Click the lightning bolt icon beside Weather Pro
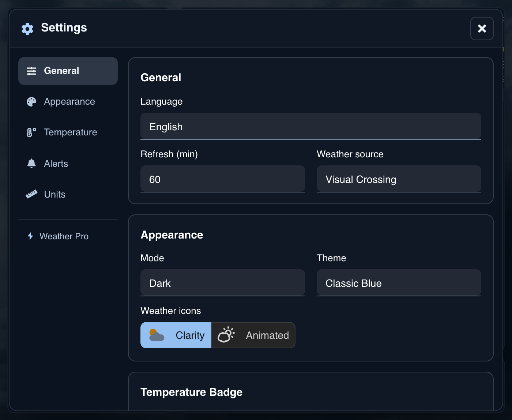This screenshot has width=512, height=420. coord(30,236)
